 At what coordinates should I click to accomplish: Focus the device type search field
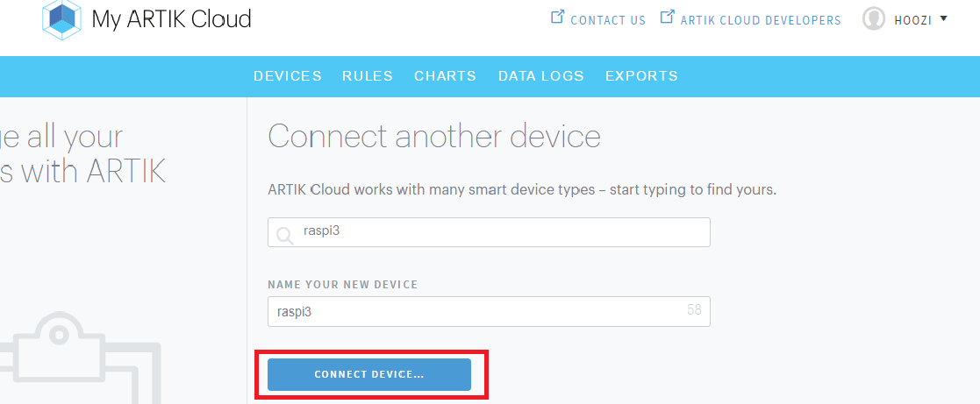[500, 233]
